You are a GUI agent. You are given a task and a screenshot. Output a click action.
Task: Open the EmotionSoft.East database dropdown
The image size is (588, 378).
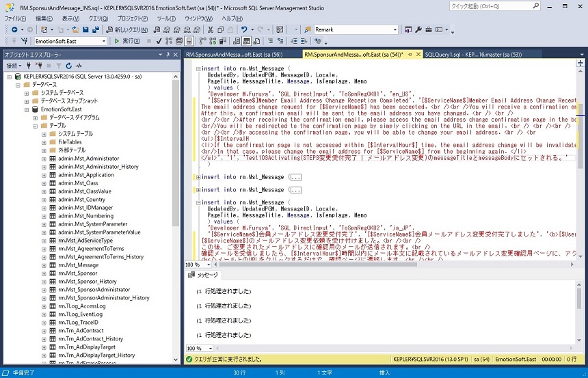(x=104, y=41)
